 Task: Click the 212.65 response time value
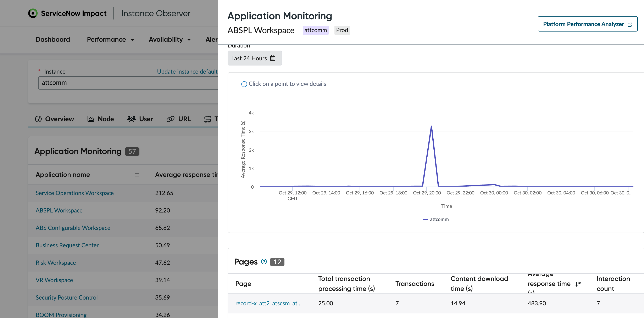(164, 193)
